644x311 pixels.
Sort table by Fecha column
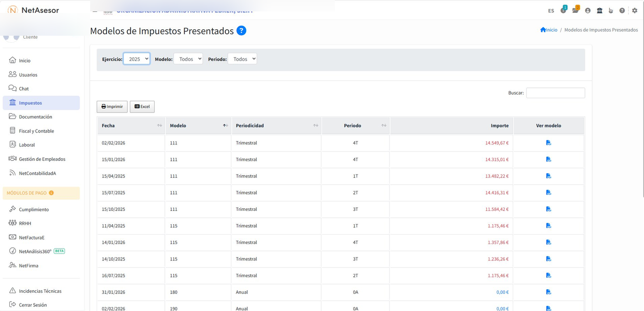[x=131, y=125]
